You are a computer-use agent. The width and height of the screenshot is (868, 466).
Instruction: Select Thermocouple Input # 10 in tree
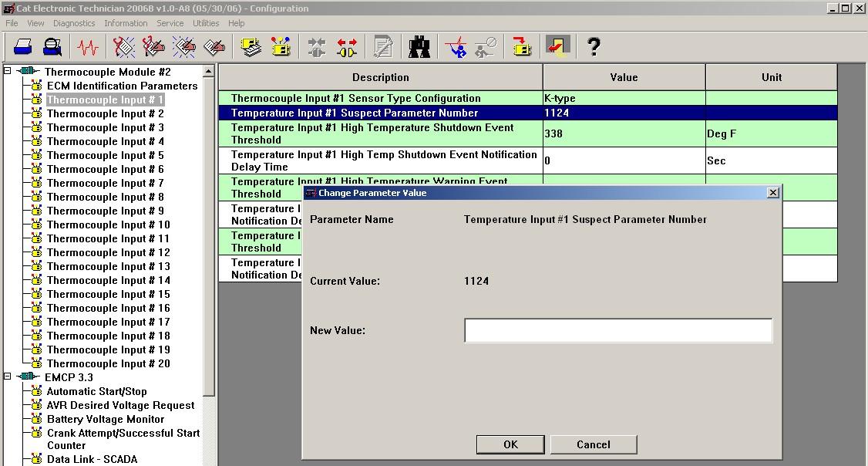pyautogui.click(x=109, y=225)
